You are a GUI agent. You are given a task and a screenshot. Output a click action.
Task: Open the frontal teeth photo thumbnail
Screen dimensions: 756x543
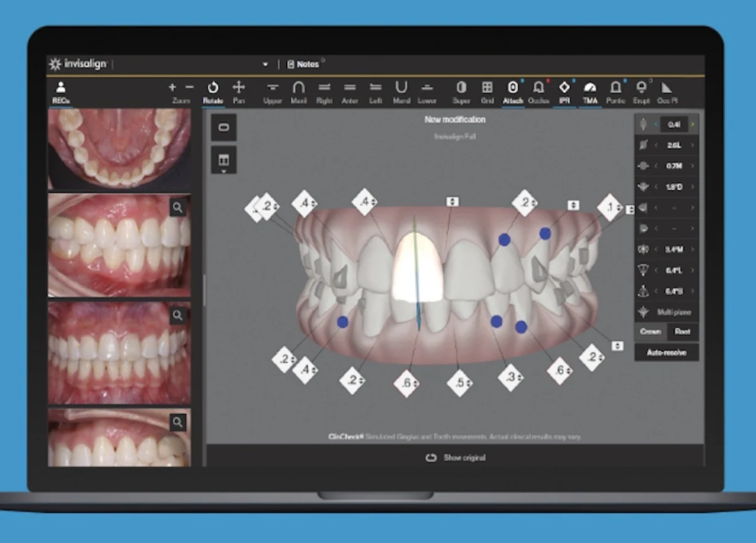(x=119, y=353)
